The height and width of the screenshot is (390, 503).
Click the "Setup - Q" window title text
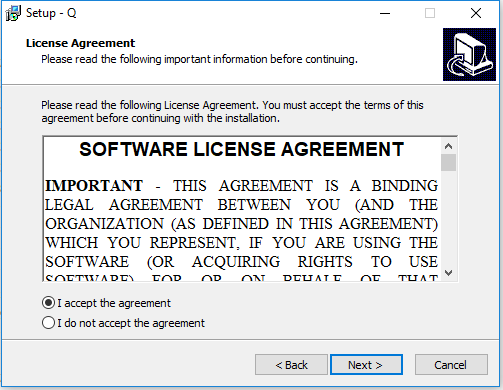(x=51, y=13)
